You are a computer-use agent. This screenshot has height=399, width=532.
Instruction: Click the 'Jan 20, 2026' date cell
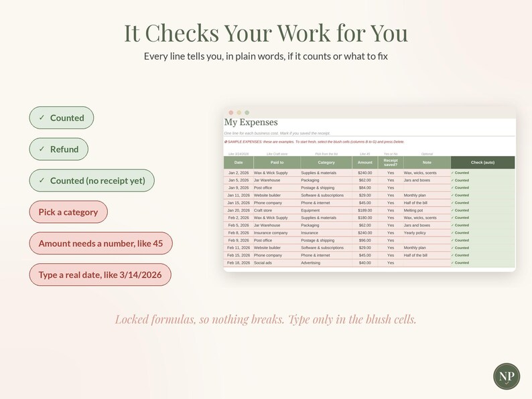pyautogui.click(x=239, y=210)
